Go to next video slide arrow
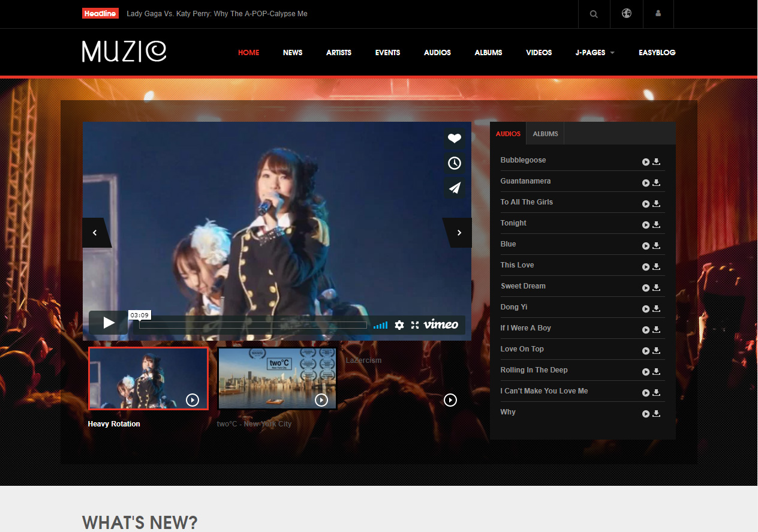The height and width of the screenshot is (532, 758). coord(459,233)
